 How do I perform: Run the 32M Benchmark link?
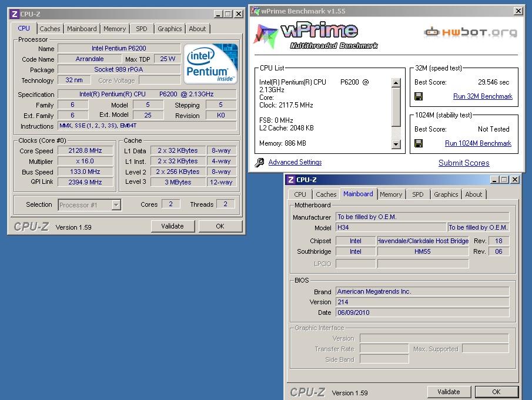click(483, 96)
